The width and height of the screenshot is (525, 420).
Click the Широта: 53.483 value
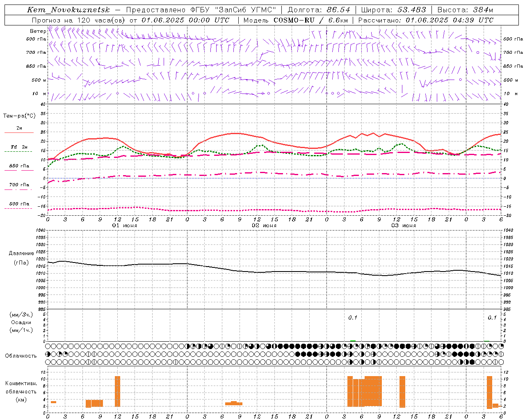[x=393, y=10]
